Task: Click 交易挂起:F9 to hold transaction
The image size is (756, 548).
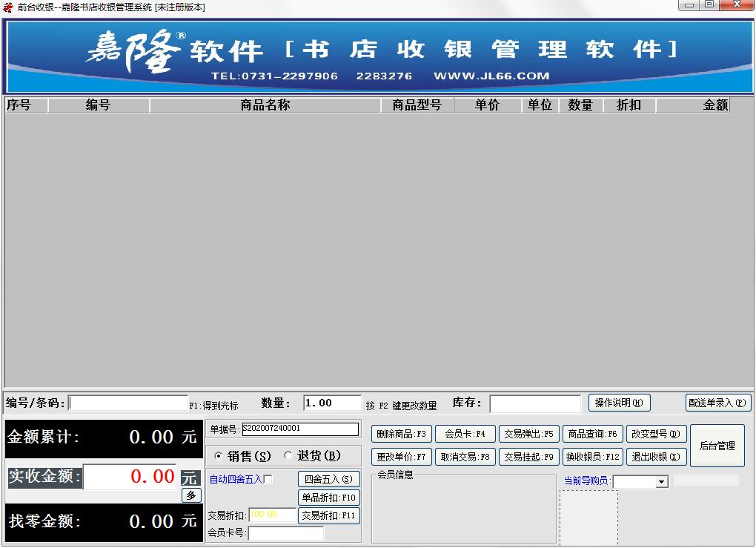Action: click(528, 457)
